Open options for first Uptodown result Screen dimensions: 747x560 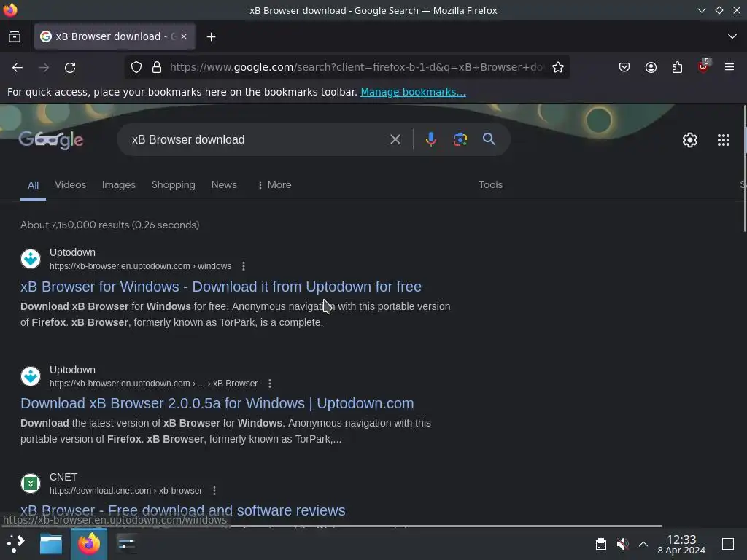pos(244,266)
